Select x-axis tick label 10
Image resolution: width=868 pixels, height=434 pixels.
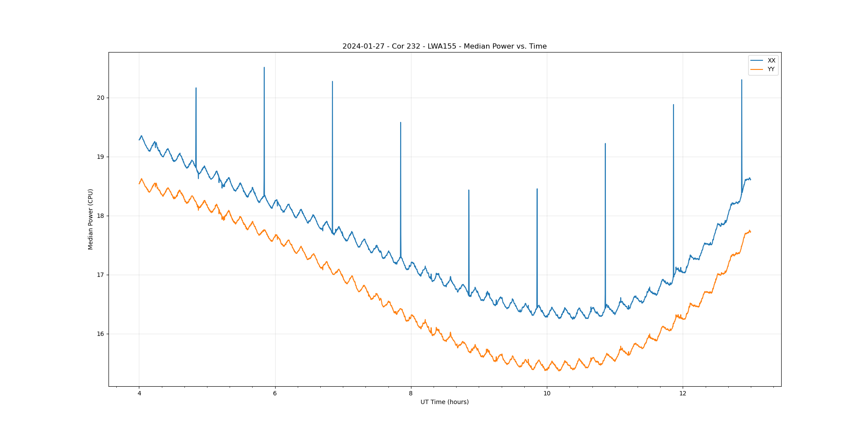(547, 394)
